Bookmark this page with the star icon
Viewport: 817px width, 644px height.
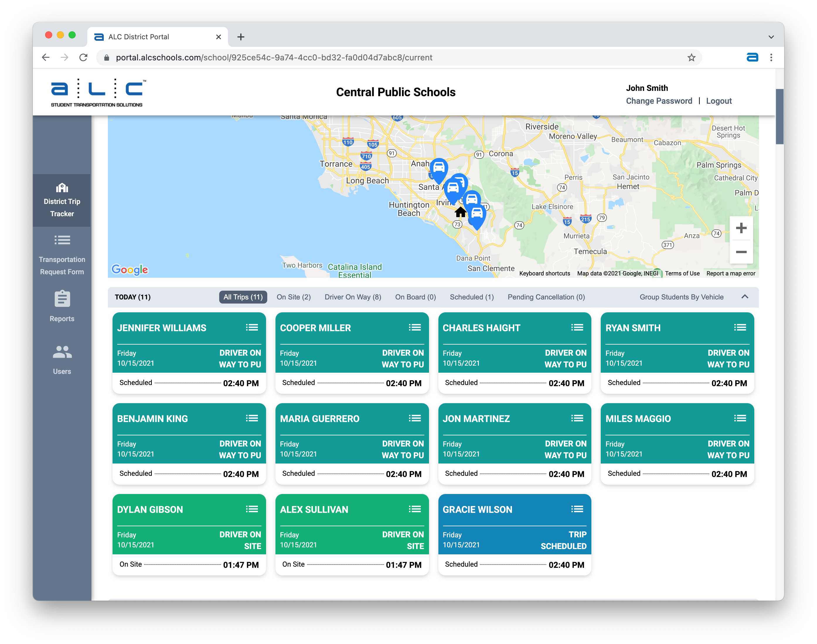coord(691,57)
